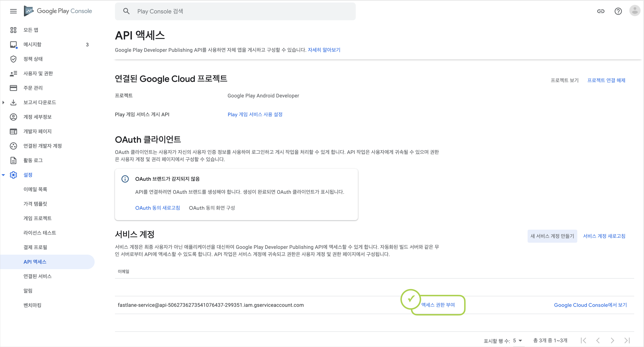Viewport: 644px width, 347px height.
Task: Click the 메시지함 inbox icon
Action: click(13, 45)
